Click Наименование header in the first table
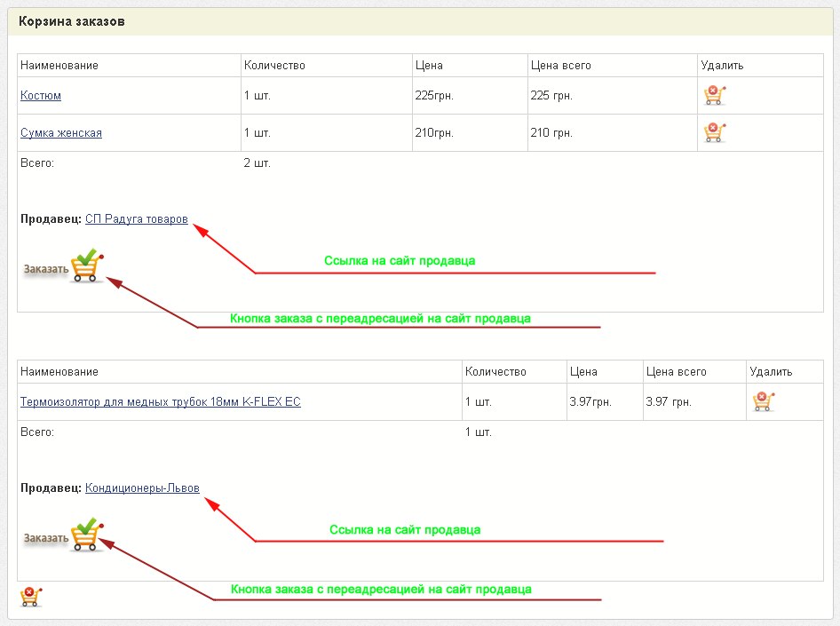This screenshot has width=840, height=626. click(x=59, y=66)
